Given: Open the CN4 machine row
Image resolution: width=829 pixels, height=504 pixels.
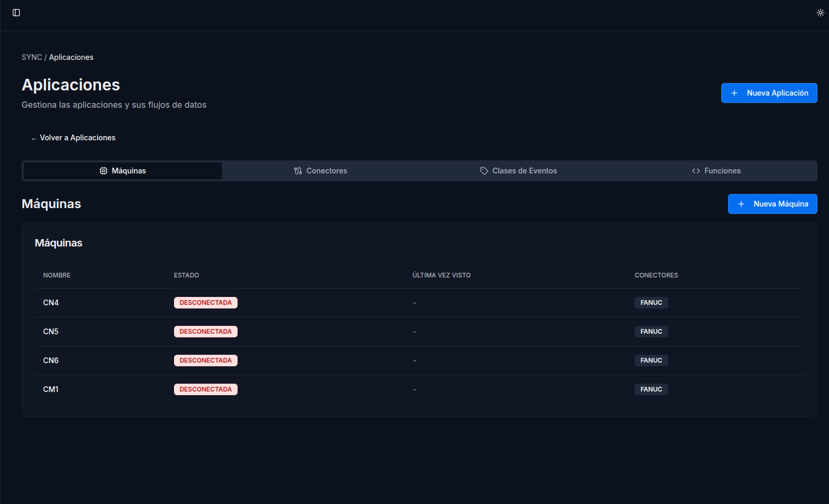Looking at the screenshot, I should tap(51, 303).
